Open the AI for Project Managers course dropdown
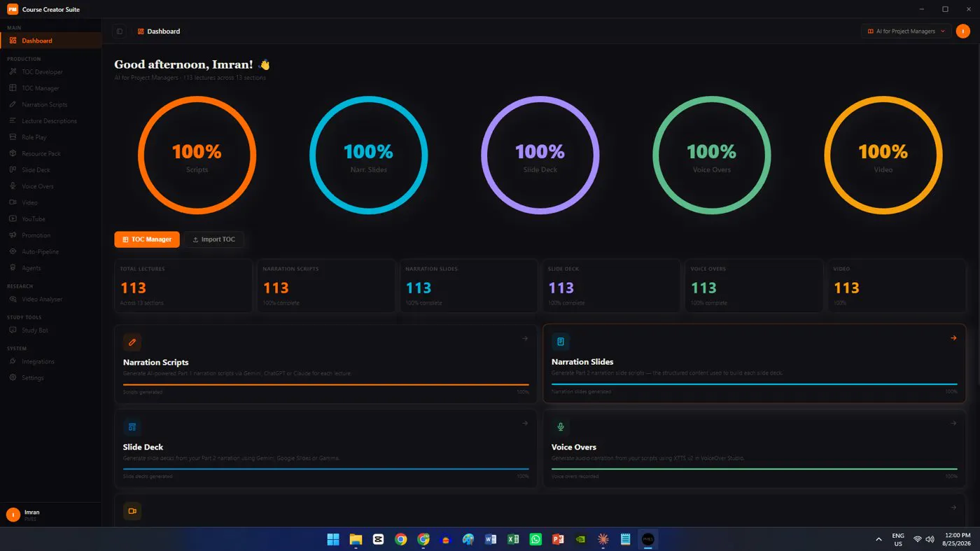 coord(906,32)
